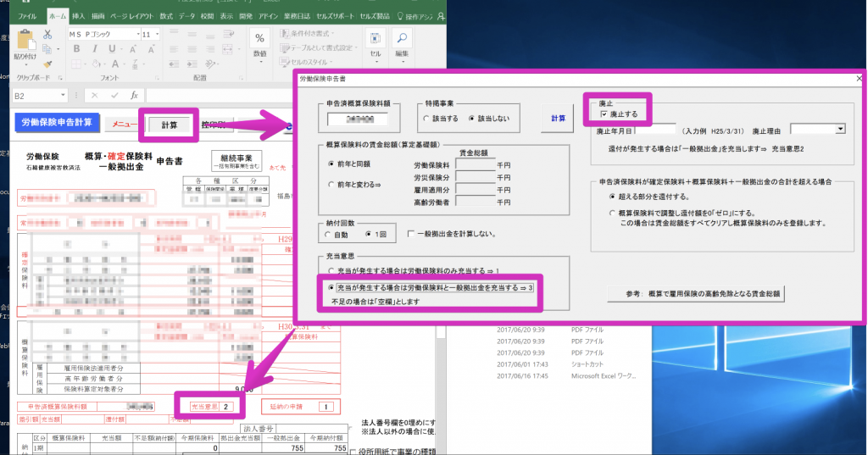868x455 pixels.
Task: Open the Font group dialog launcher
Action: coord(157,78)
